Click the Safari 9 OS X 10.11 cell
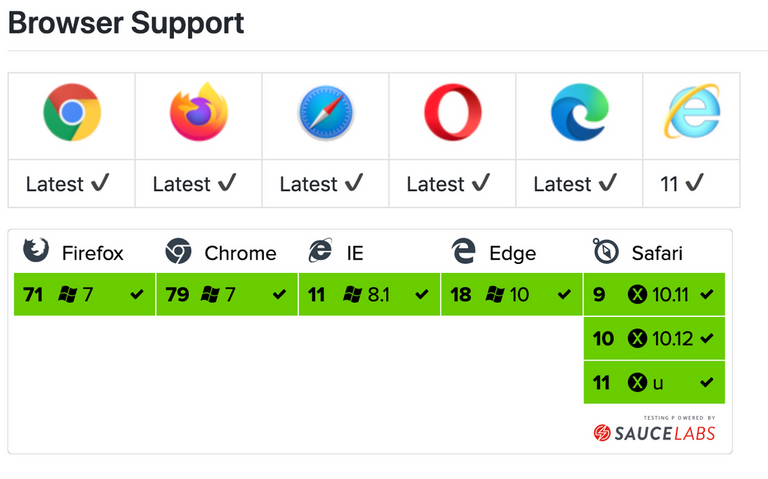The width and height of the screenshot is (768, 479). tap(654, 294)
